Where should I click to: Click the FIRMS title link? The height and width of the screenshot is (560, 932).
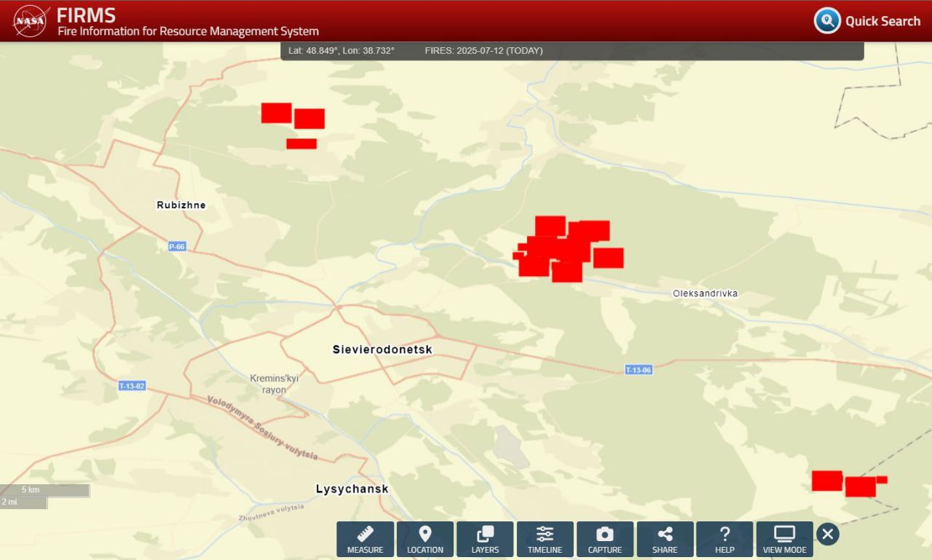click(86, 15)
